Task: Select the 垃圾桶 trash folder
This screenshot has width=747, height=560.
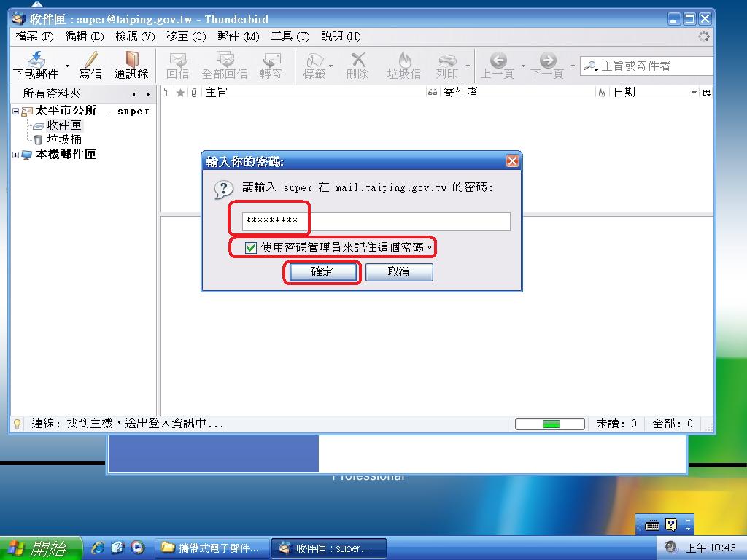Action: [x=64, y=139]
